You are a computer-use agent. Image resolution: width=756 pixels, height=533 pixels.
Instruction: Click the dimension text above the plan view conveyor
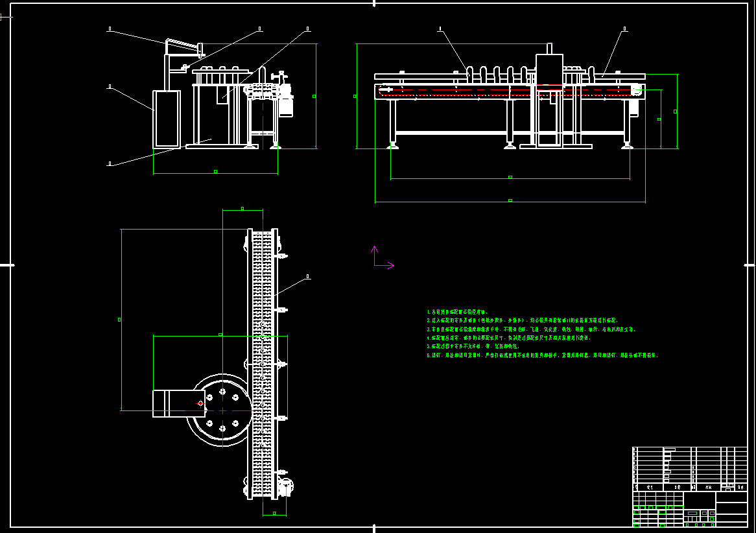242,208
